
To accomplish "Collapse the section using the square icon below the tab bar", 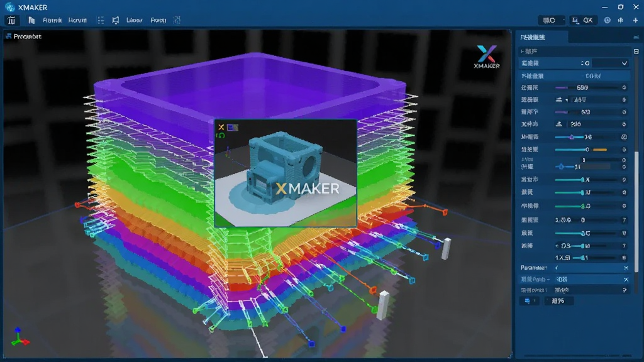I will pos(636,52).
